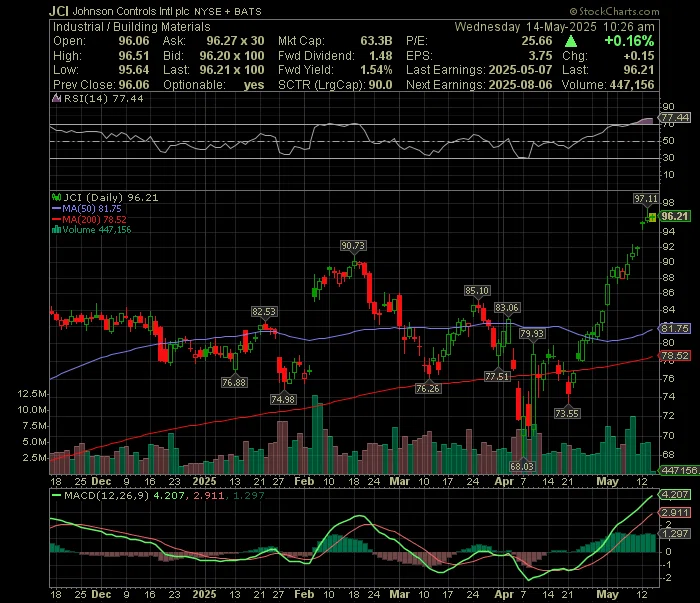Viewport: 700px width, 603px height.
Task: Click the Chg value +0.15
Action: pyautogui.click(x=639, y=56)
